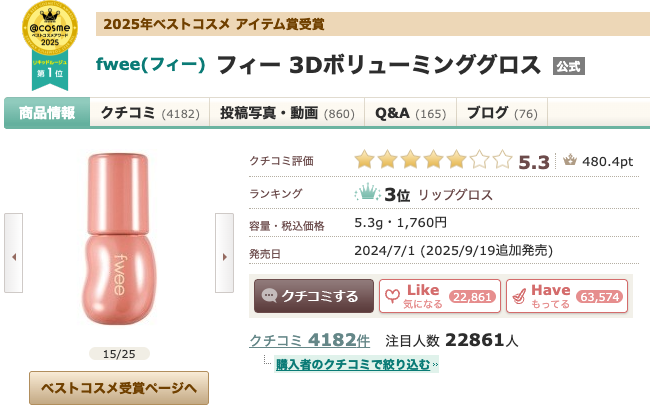The width and height of the screenshot is (650, 409).
Task: Click the クチコミ 4182件 link
Action: (x=309, y=340)
